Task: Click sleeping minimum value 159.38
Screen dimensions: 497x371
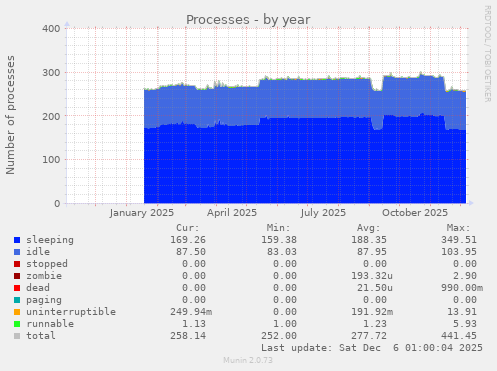Action: click(279, 240)
